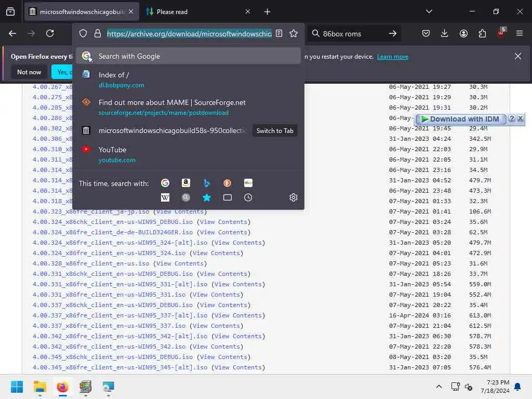The height and width of the screenshot is (399, 532).
Task: Click the muted volume tray icon
Action: (469, 387)
